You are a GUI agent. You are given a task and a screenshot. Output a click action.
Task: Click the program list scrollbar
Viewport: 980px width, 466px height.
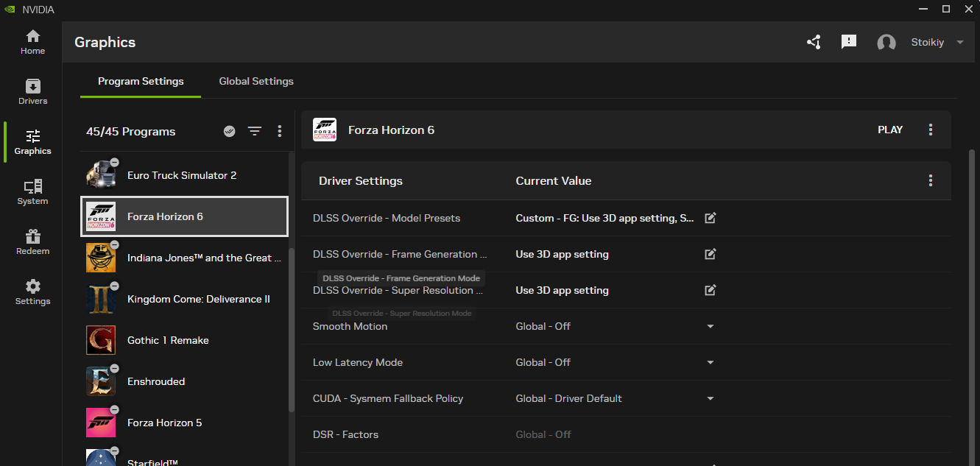[x=292, y=331]
